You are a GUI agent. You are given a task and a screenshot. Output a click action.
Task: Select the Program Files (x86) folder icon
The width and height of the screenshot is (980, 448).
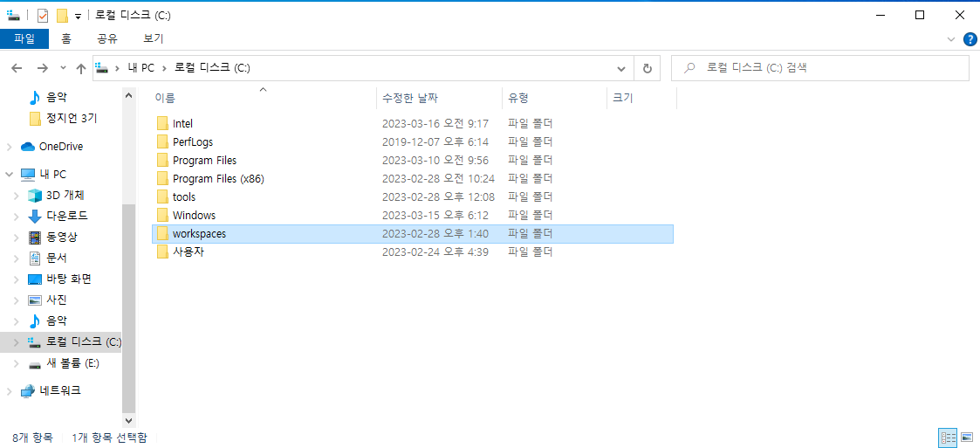tap(162, 178)
